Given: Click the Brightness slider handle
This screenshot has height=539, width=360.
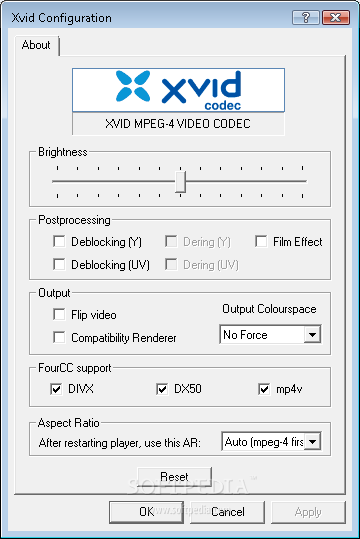Looking at the screenshot, I should coord(181,182).
